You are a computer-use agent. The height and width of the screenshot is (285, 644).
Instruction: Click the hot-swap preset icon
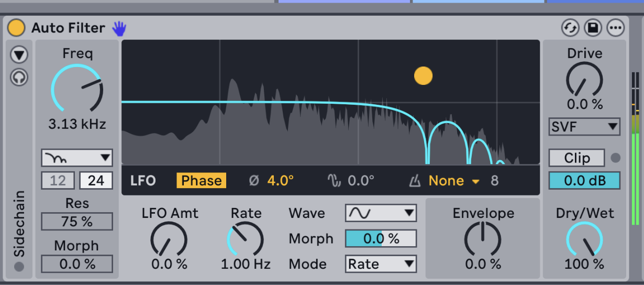(x=570, y=28)
